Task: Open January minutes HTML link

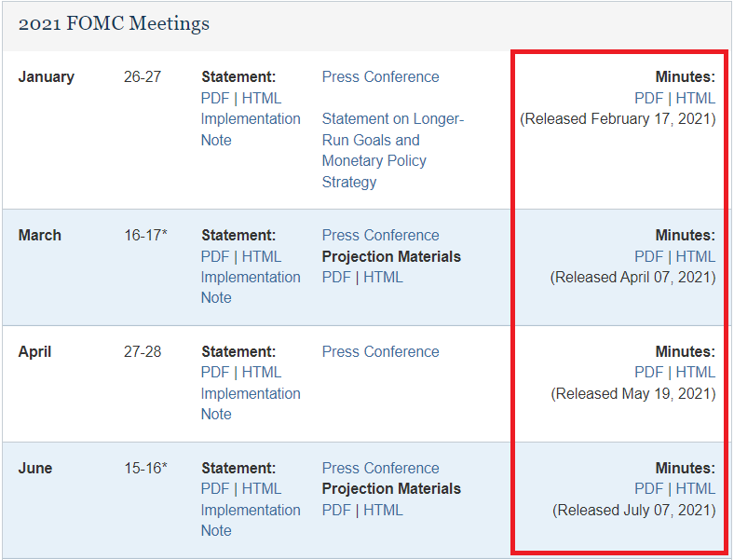Action: pos(696,98)
